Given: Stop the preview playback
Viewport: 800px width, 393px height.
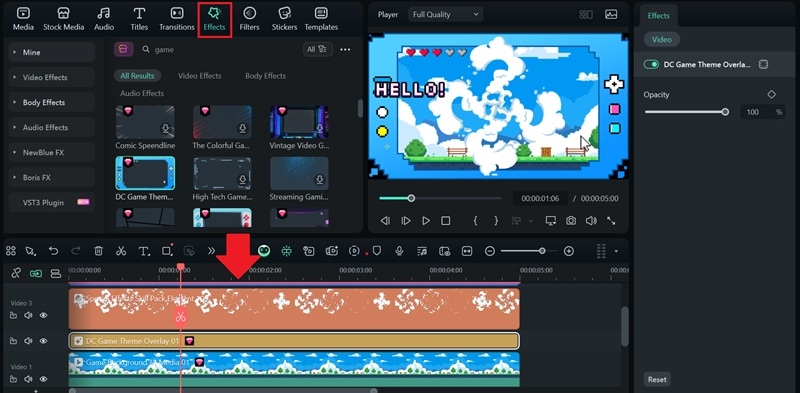Looking at the screenshot, I should click(x=445, y=220).
